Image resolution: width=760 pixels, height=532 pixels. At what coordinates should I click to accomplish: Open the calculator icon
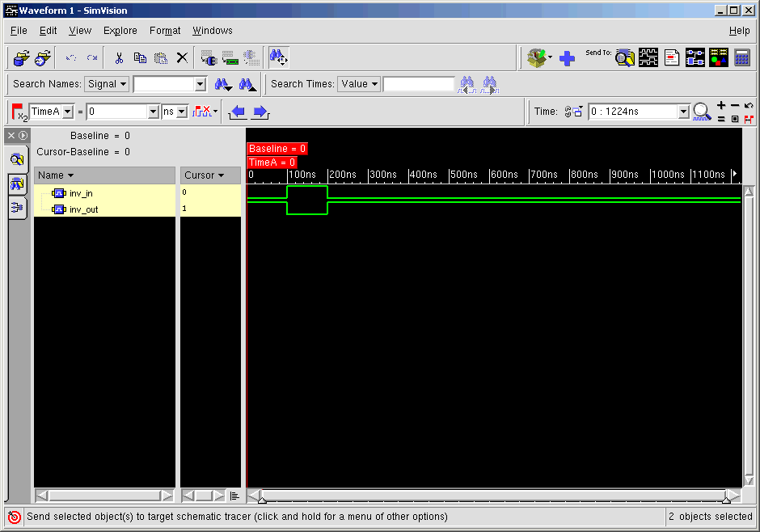742,58
